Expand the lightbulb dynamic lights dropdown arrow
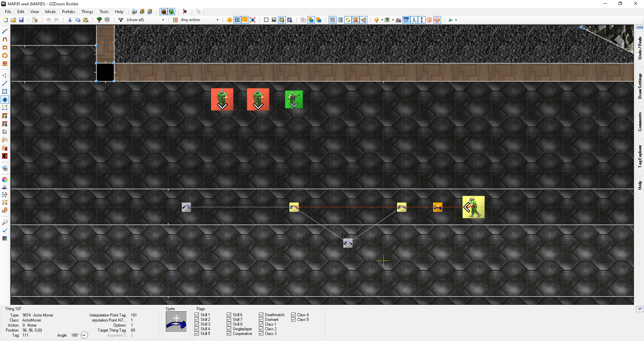The height and width of the screenshot is (341, 644). 382,20
